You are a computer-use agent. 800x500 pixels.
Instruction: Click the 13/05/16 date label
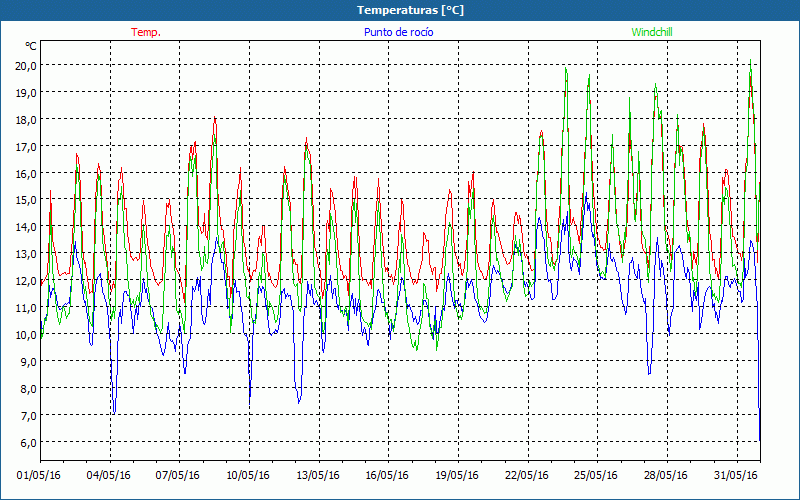(x=318, y=476)
